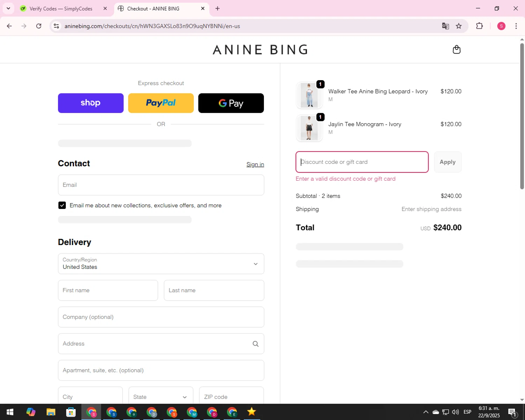Open the Chrome three-dot menu
Viewport: 525px width, 420px height.
516,26
